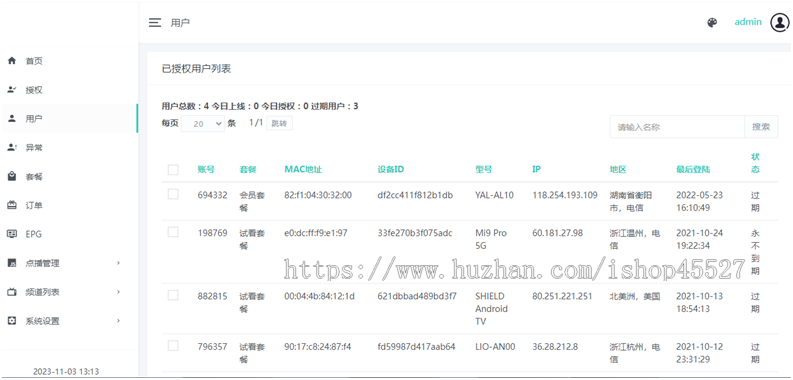Click IP 60.181.27.98
Viewport: 793px width, 380px height.
(557, 233)
